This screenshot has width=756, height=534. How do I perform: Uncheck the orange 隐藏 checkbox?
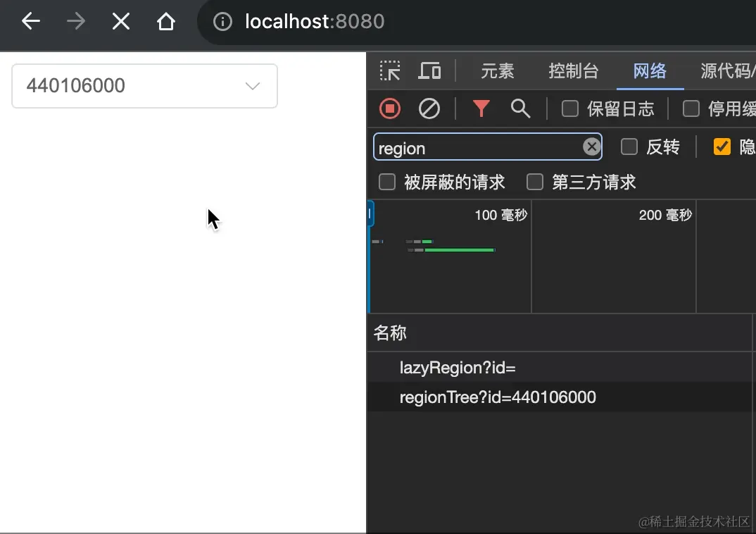pyautogui.click(x=722, y=147)
